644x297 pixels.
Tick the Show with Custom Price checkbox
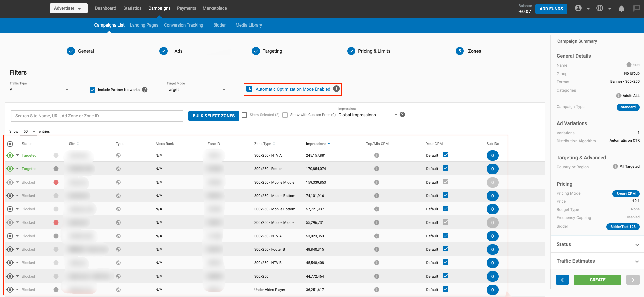point(285,115)
